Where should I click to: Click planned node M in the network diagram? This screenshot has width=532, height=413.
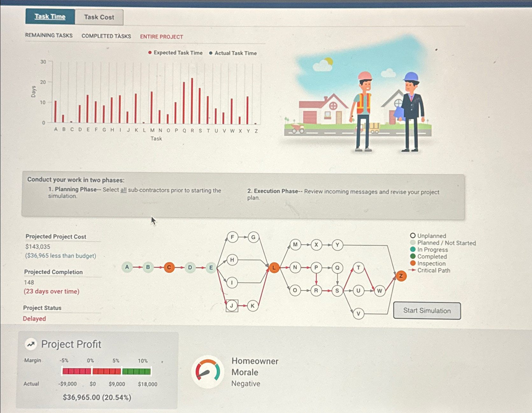[x=295, y=245]
